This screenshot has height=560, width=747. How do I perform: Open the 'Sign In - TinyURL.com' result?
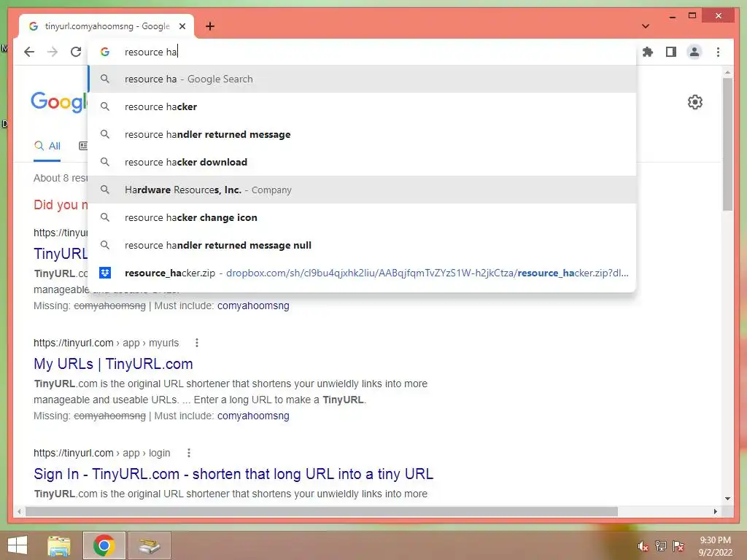[233, 474]
